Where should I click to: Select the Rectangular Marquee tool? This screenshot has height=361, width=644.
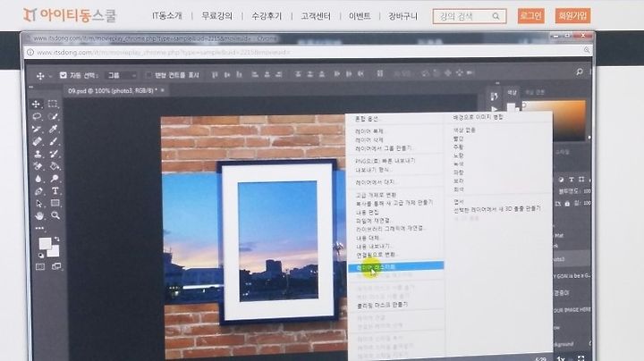click(x=53, y=104)
